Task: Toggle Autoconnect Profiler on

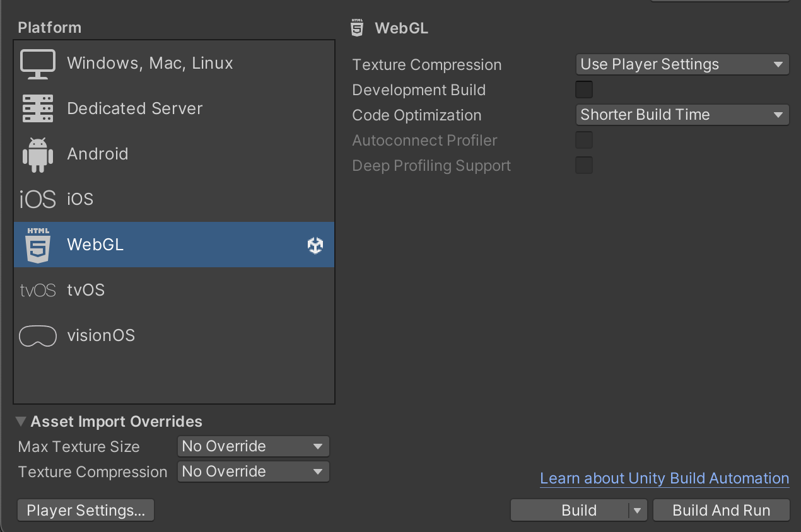Action: coord(583,140)
